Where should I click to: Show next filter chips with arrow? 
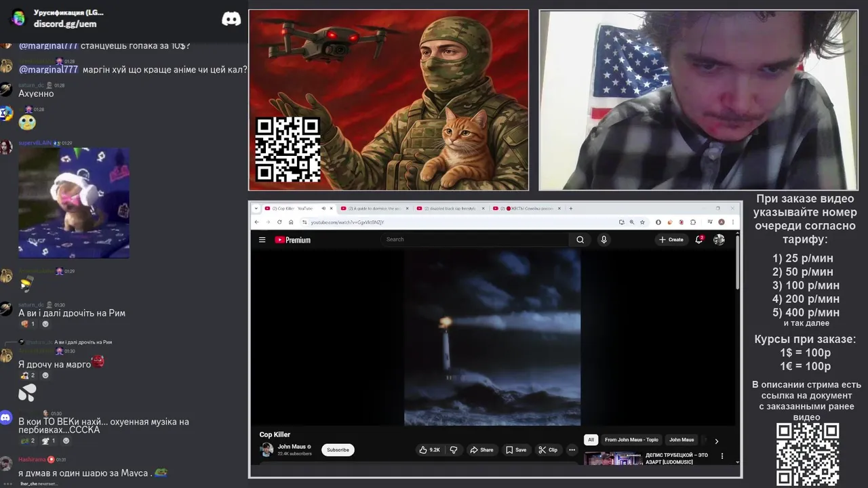[x=716, y=441]
